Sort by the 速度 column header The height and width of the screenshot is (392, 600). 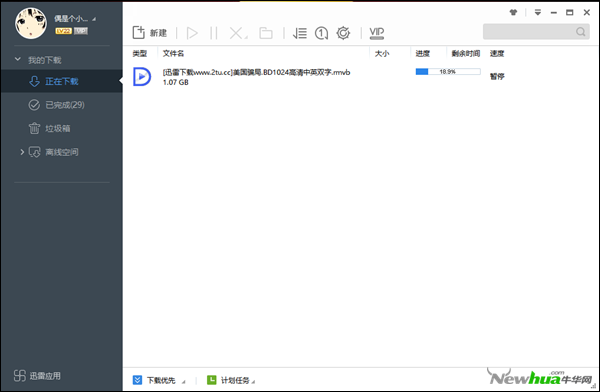(497, 54)
